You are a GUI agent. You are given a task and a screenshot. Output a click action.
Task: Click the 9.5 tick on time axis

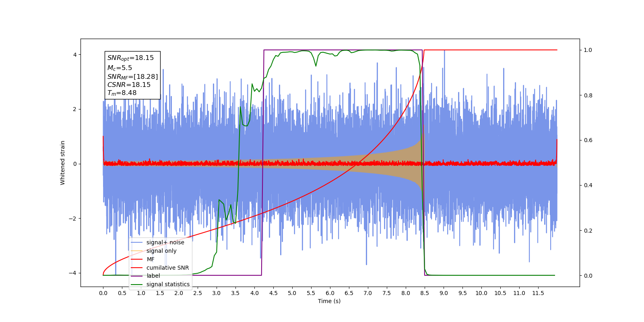(x=462, y=293)
